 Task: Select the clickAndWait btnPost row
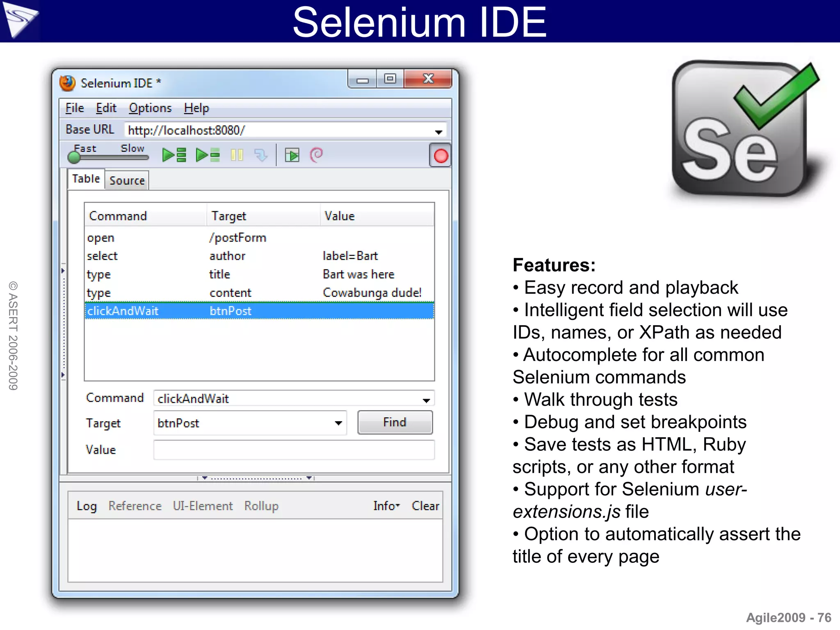point(259,310)
